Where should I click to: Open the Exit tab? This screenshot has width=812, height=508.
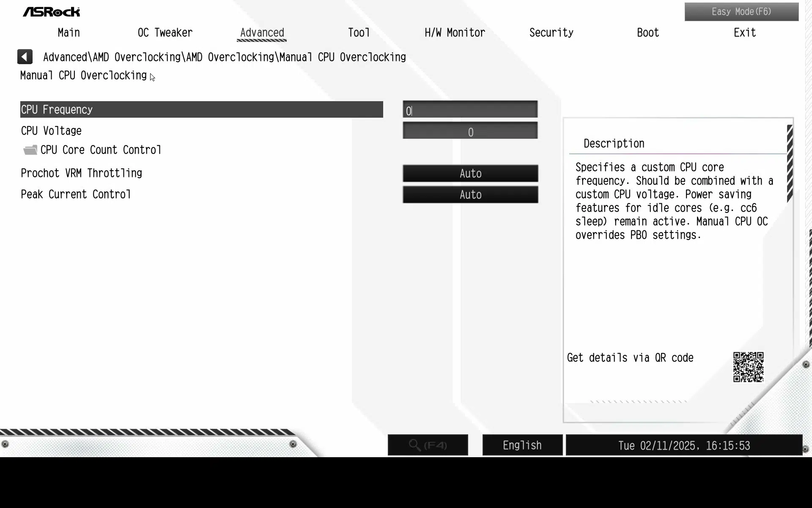(745, 33)
